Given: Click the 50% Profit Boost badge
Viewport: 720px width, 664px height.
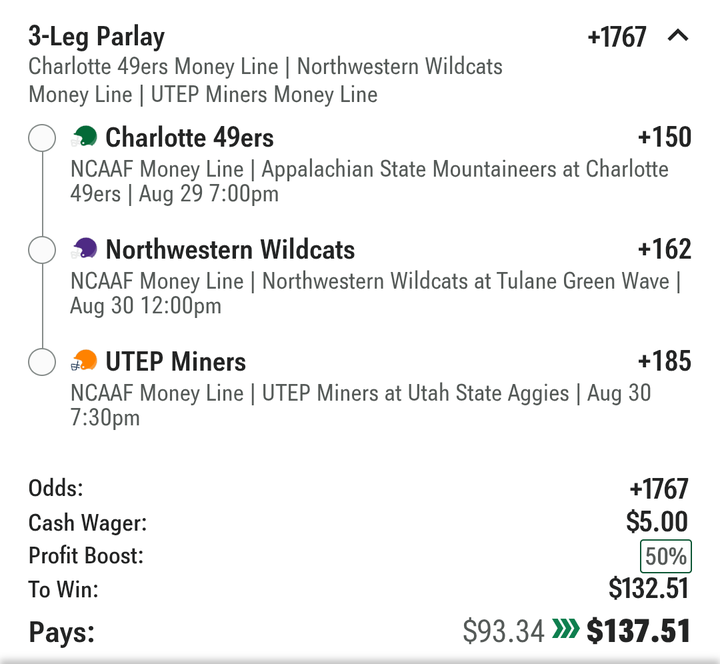Looking at the screenshot, I should (x=666, y=556).
